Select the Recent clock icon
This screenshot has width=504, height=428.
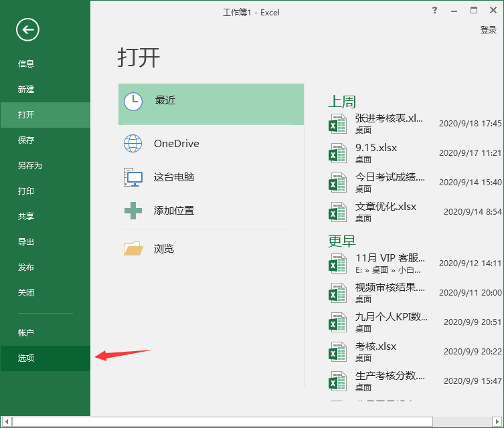point(133,101)
